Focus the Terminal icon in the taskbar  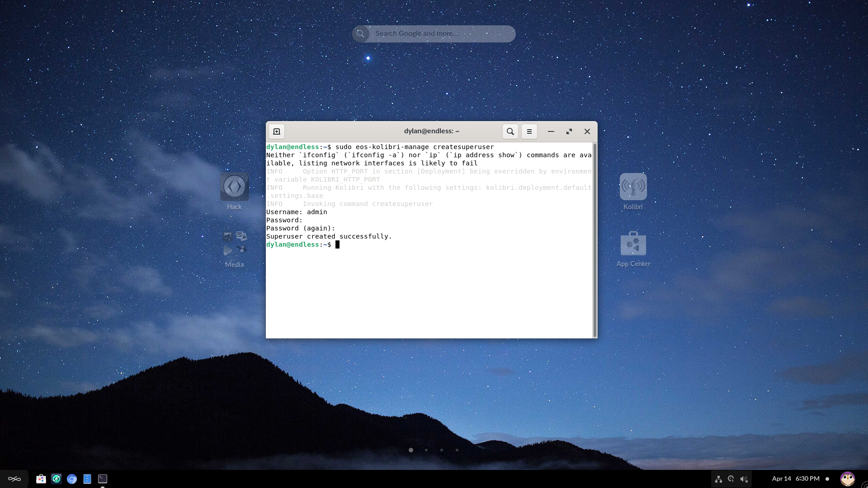(x=103, y=479)
